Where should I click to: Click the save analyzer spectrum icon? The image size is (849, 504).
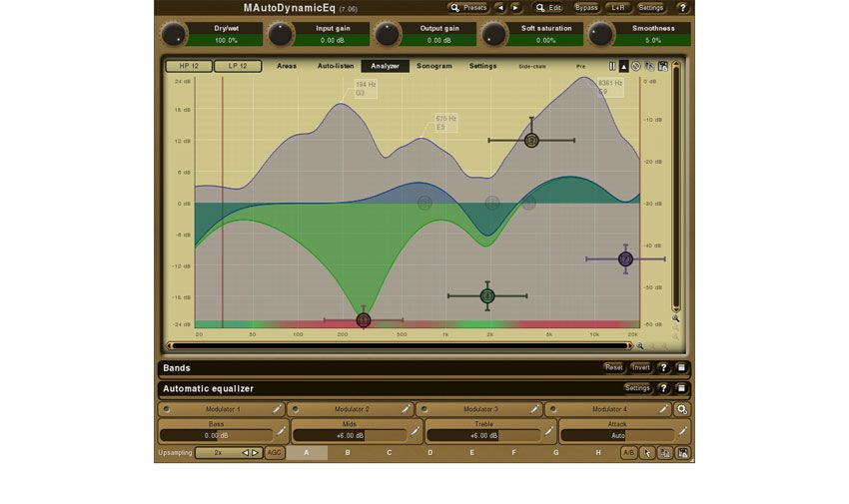click(663, 66)
